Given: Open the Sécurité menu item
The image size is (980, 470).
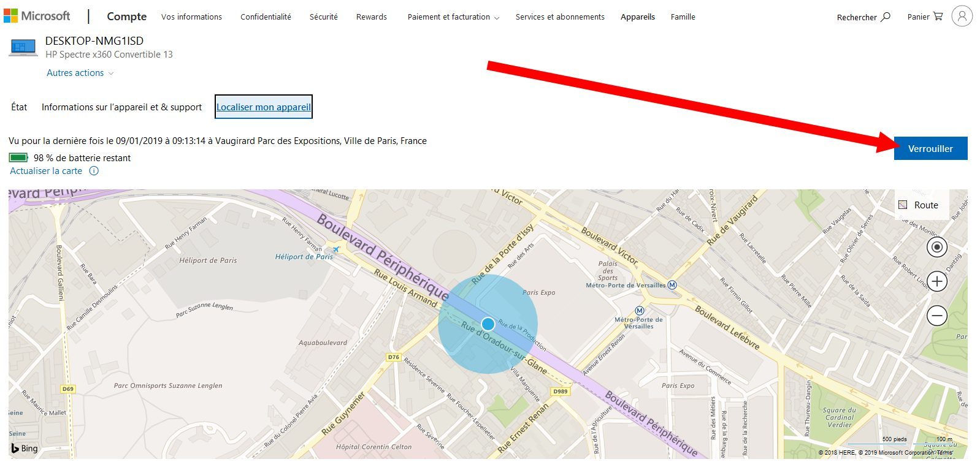Looking at the screenshot, I should 323,17.
